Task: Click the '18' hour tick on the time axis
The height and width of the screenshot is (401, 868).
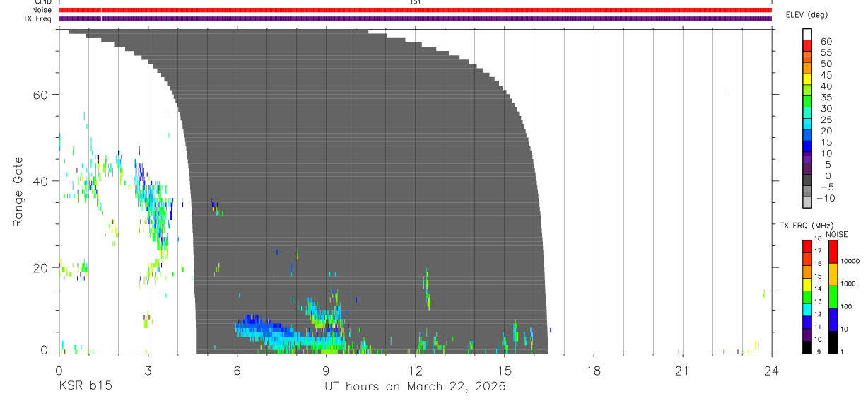Action: pos(593,371)
